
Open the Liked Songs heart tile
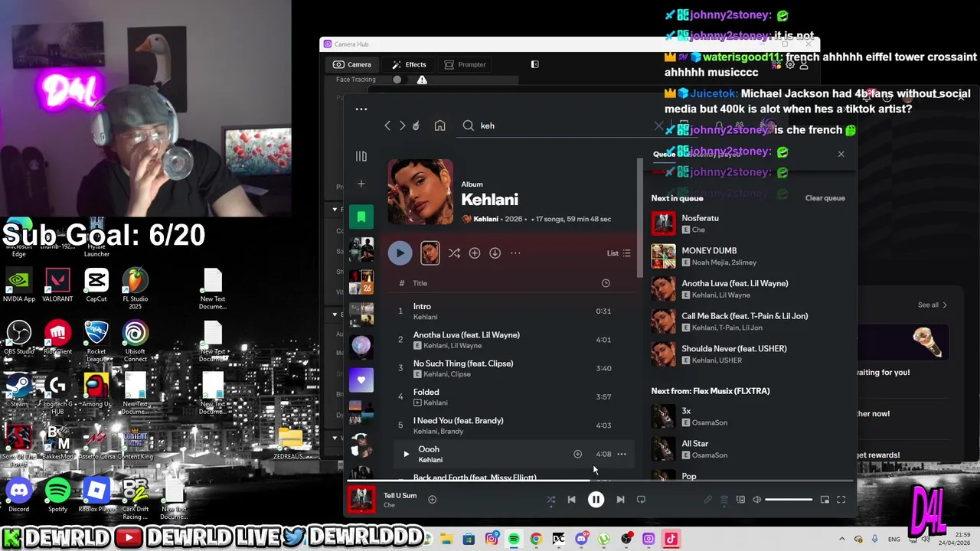point(361,380)
